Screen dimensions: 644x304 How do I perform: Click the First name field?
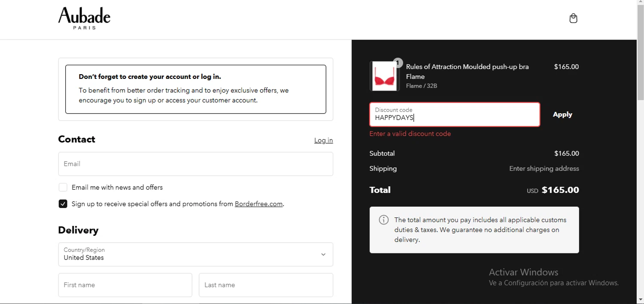125,285
